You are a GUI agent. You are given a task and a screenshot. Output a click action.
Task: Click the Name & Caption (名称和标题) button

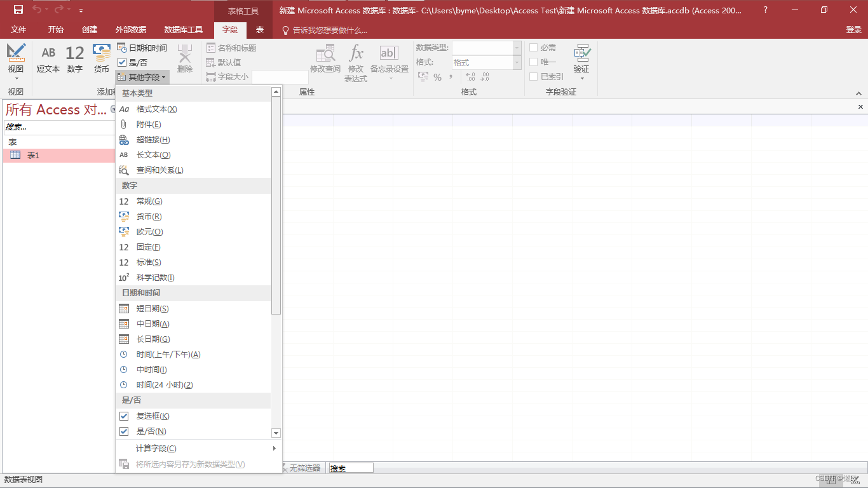click(x=231, y=48)
